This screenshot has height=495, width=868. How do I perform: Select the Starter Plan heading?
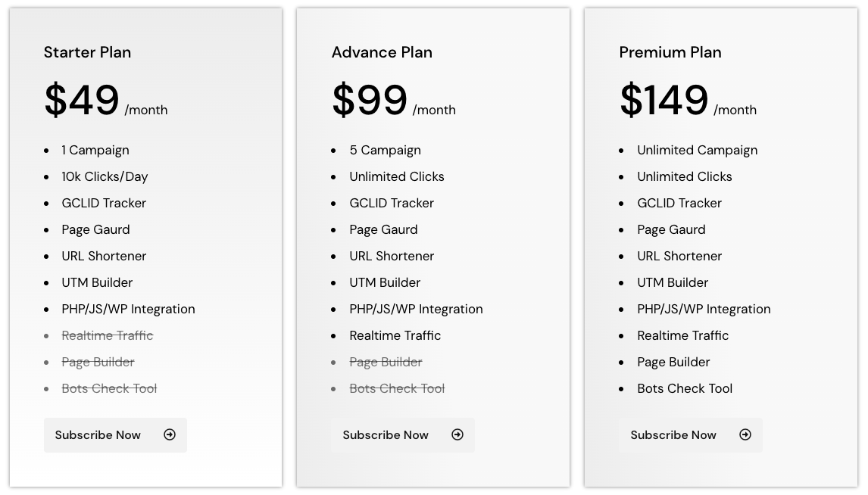coord(87,52)
